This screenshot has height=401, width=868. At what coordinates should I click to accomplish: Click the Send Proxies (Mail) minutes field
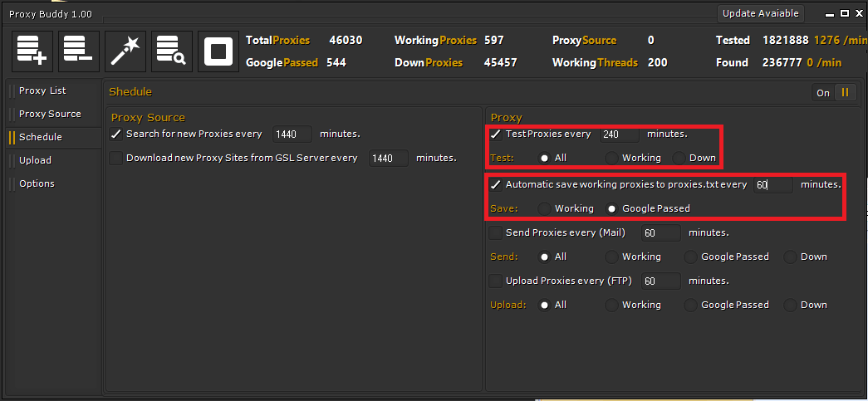[x=661, y=233]
